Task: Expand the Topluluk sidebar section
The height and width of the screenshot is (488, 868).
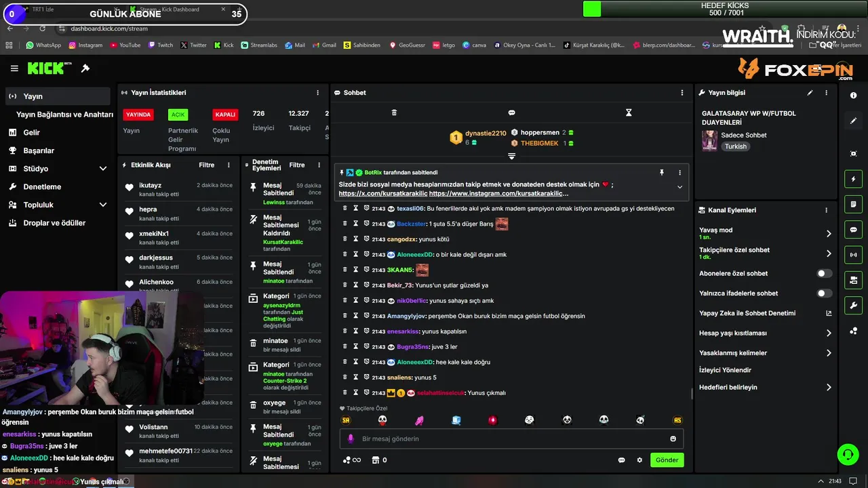Action: click(x=103, y=205)
